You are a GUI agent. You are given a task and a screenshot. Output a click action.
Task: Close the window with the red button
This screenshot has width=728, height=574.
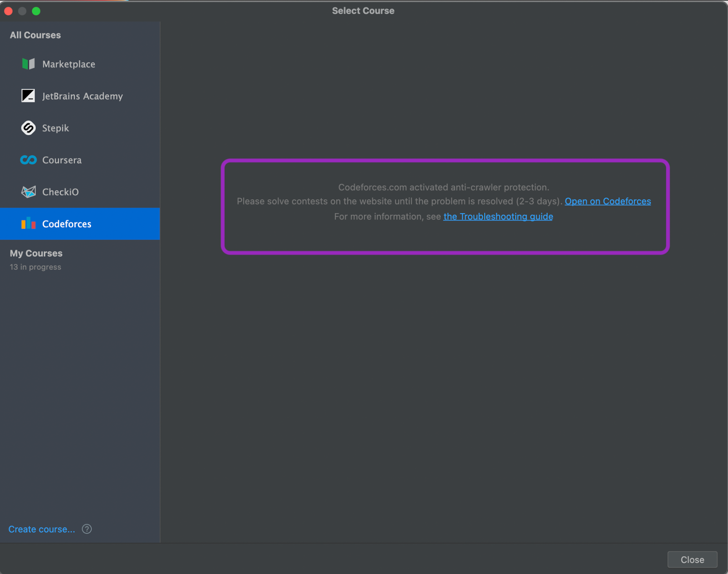8,11
